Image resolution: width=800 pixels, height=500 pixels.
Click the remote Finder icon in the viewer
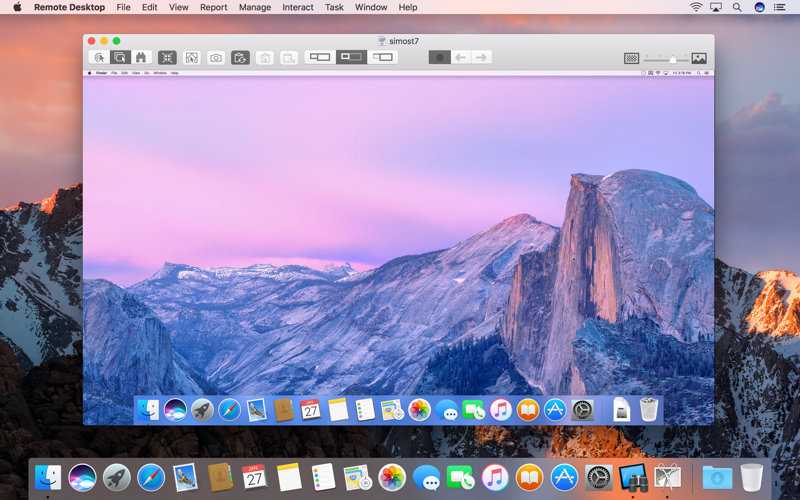148,410
